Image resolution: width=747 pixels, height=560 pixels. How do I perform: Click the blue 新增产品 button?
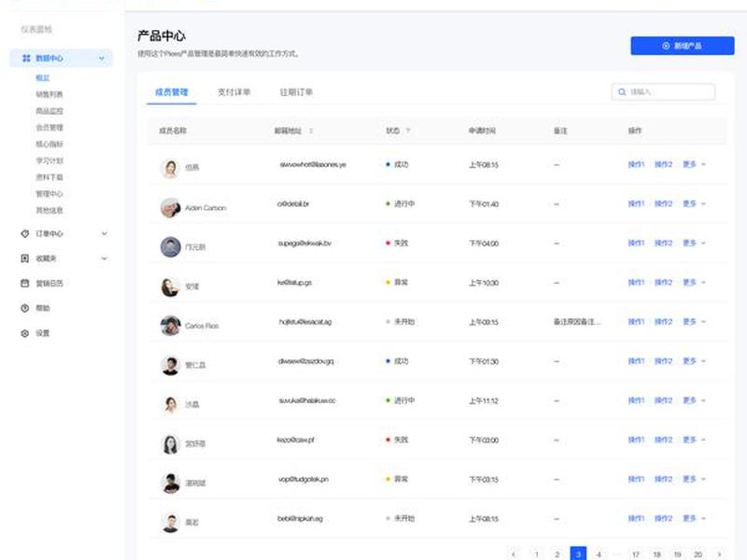click(683, 46)
